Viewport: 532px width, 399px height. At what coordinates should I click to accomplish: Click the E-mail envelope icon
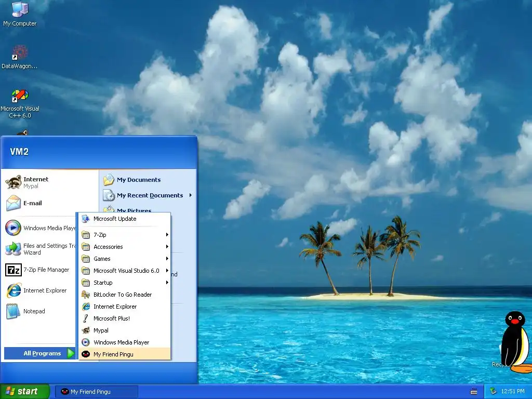coord(14,203)
